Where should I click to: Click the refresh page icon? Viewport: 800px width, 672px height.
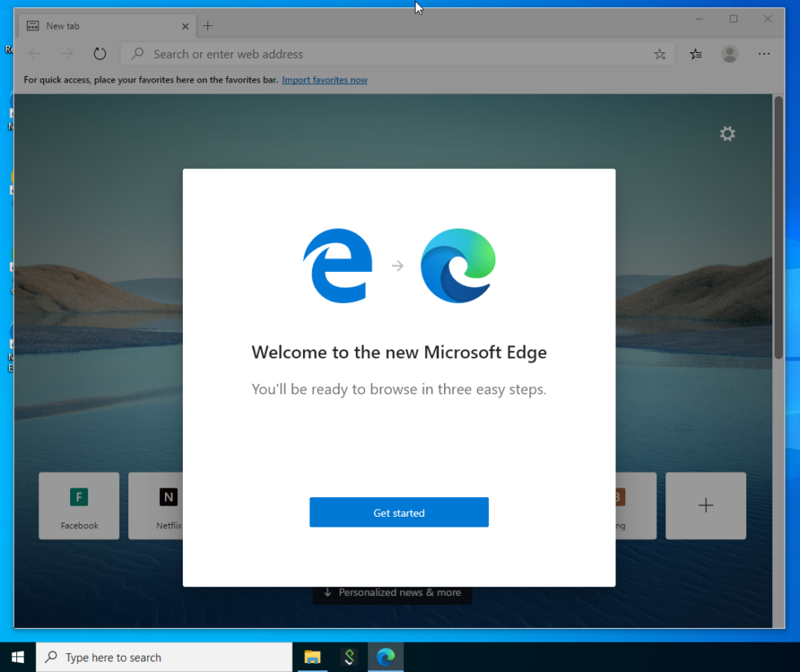click(x=100, y=54)
